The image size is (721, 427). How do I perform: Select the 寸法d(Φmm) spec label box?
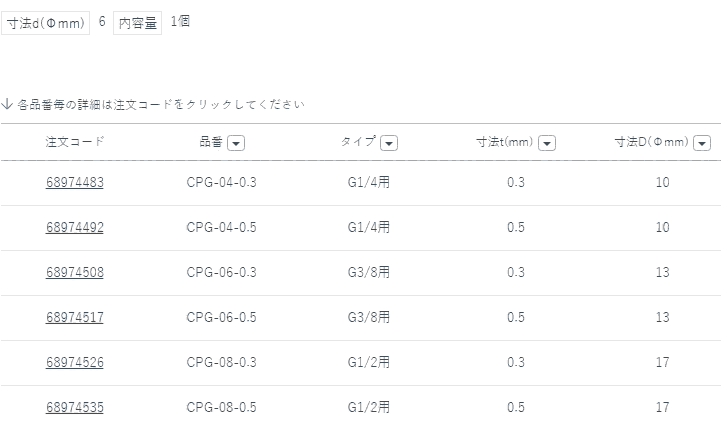tap(46, 23)
